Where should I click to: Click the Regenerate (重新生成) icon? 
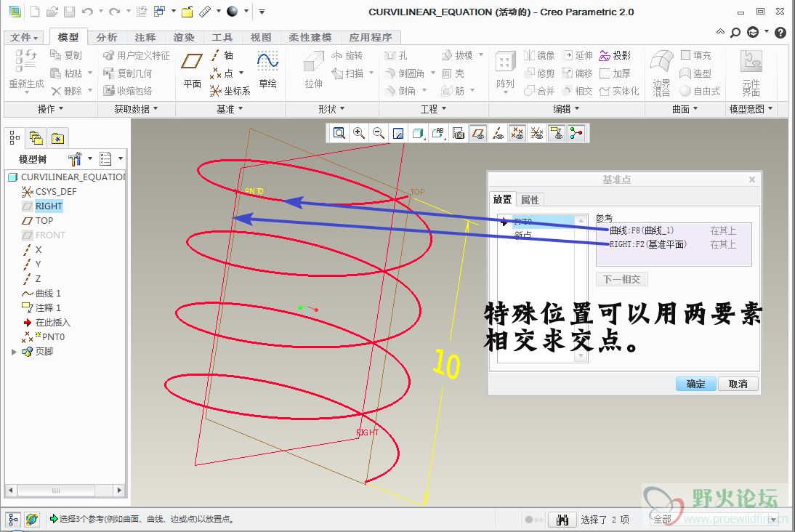tap(26, 69)
